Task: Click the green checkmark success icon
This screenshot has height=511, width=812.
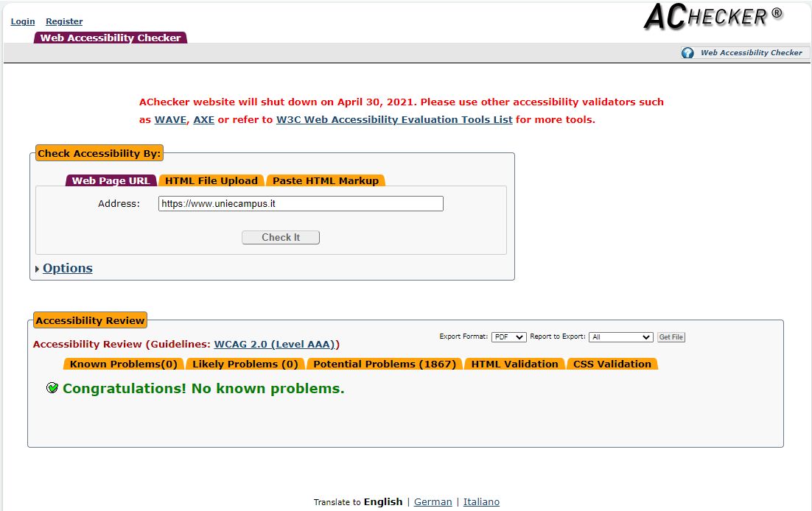Action: coord(52,388)
